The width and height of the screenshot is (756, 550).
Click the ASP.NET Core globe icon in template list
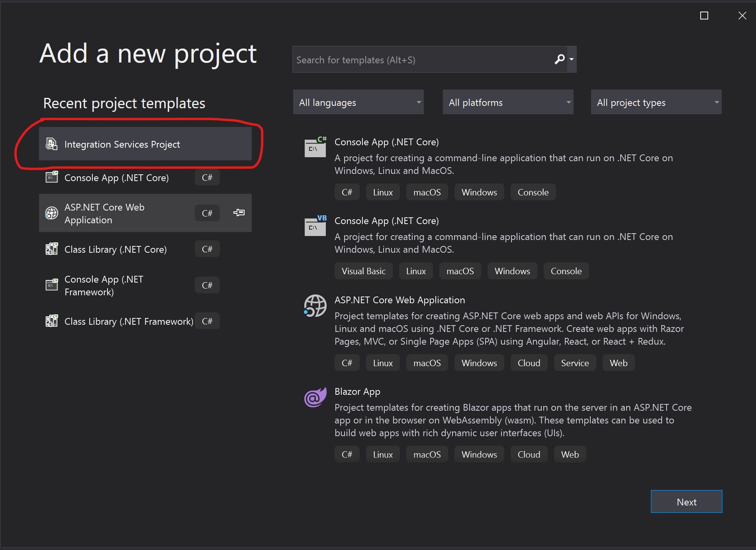(315, 306)
